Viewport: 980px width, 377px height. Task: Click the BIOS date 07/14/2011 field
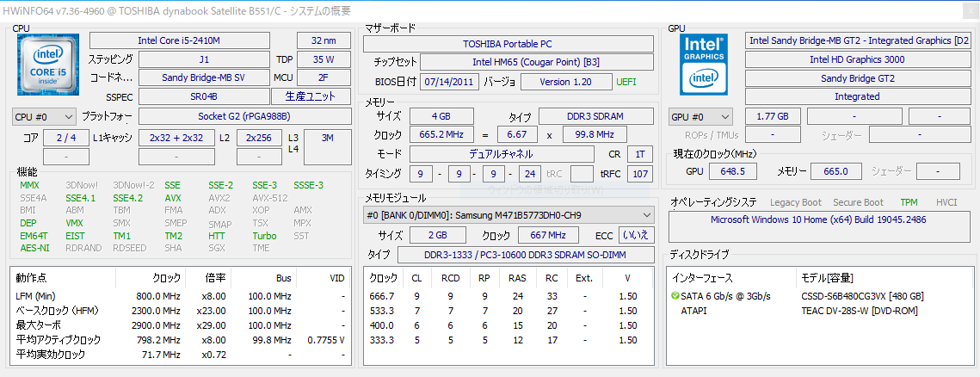[x=450, y=82]
